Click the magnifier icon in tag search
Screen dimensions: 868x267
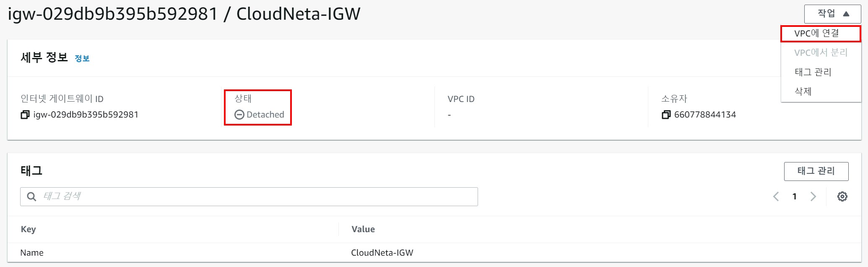click(31, 196)
